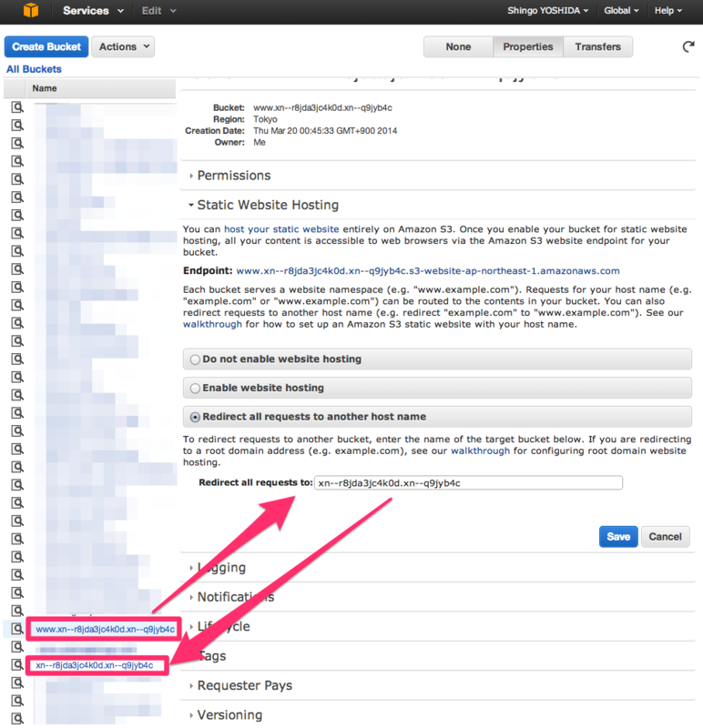Collapse the Static Website Hosting section
The image size is (703, 728).
pos(263,205)
